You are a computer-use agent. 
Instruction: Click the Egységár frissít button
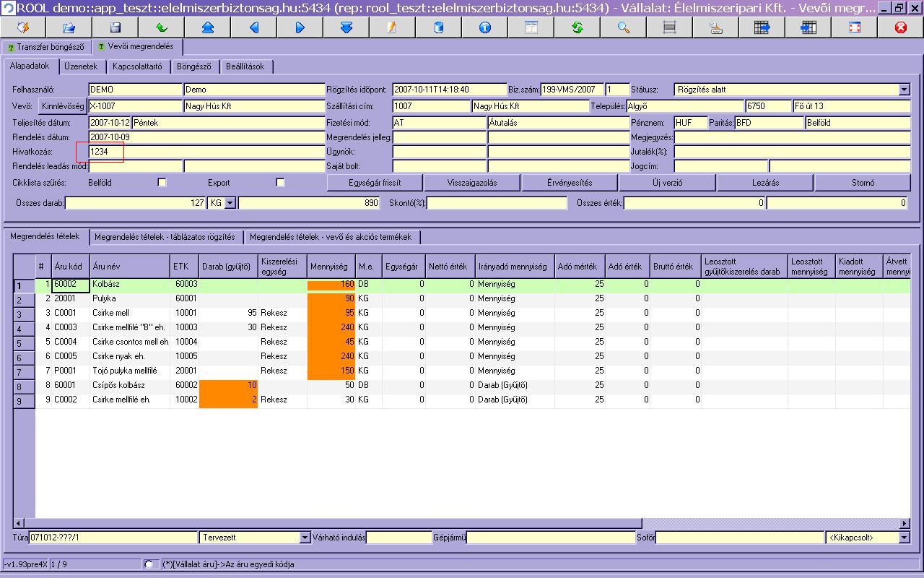point(375,183)
